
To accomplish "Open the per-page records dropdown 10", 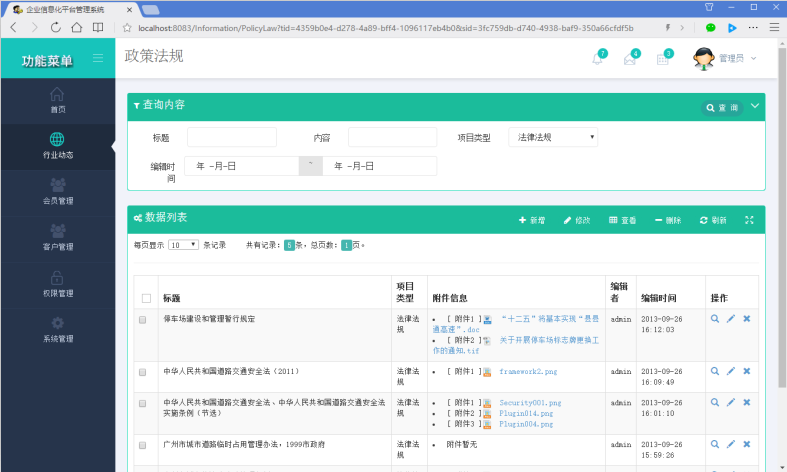I will [x=183, y=245].
